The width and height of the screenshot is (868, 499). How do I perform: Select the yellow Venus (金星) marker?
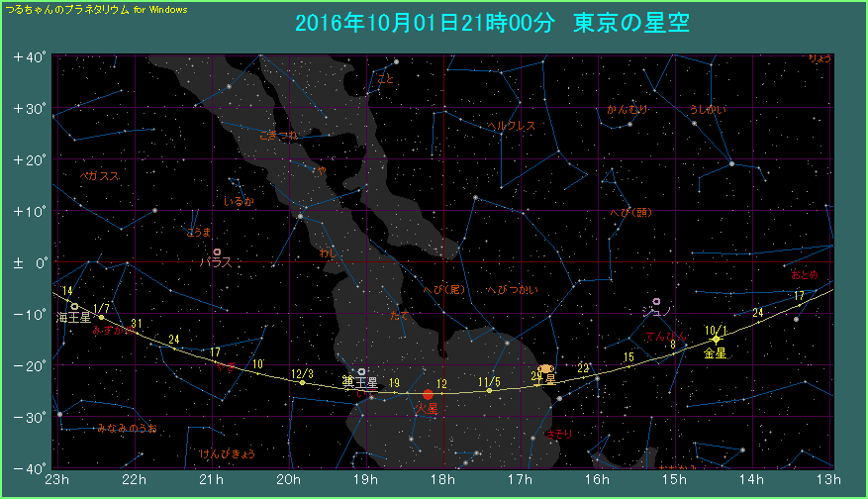(x=716, y=340)
